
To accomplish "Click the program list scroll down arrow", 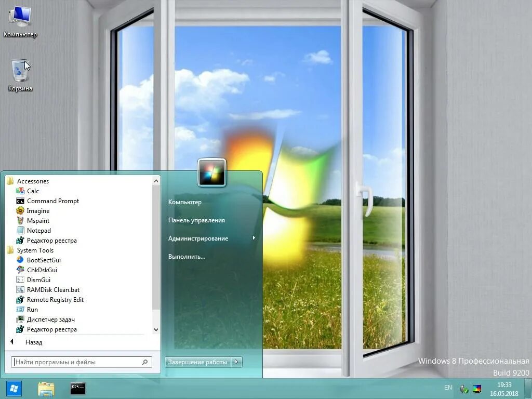I will (x=156, y=329).
